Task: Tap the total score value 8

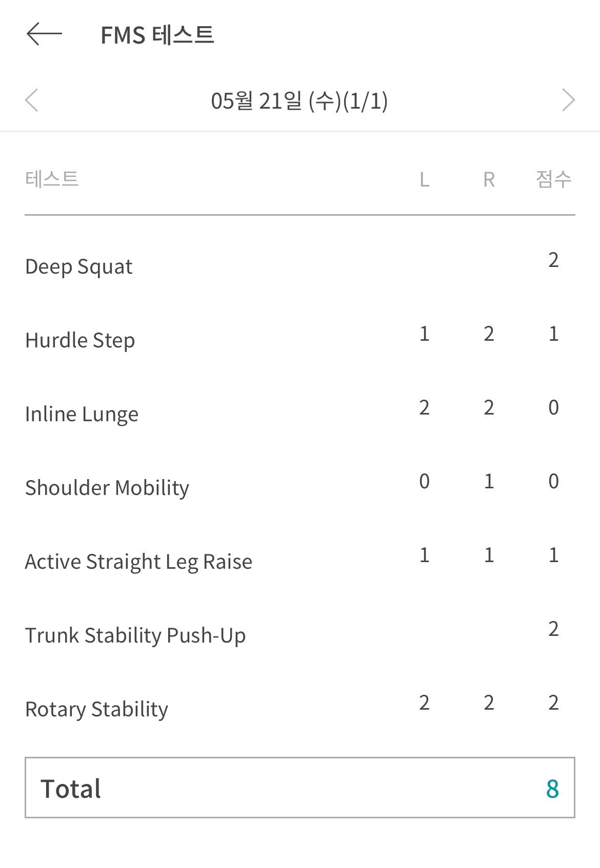Action: pos(553,789)
